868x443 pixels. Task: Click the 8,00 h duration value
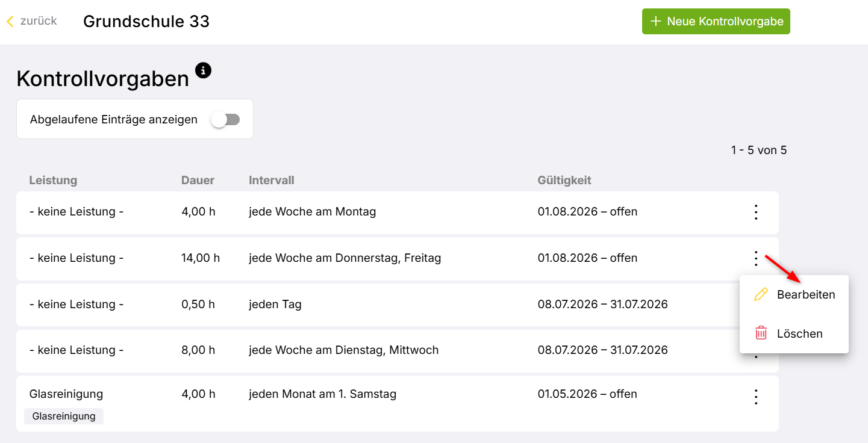tap(198, 350)
